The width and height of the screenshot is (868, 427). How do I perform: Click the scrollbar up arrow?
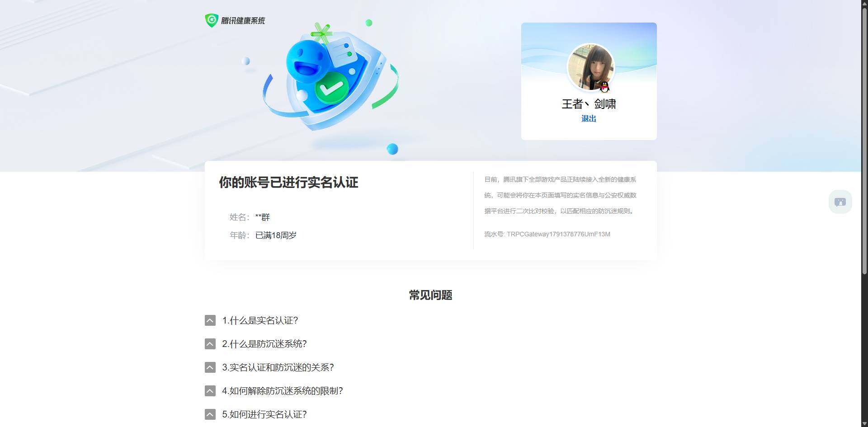pyautogui.click(x=864, y=4)
